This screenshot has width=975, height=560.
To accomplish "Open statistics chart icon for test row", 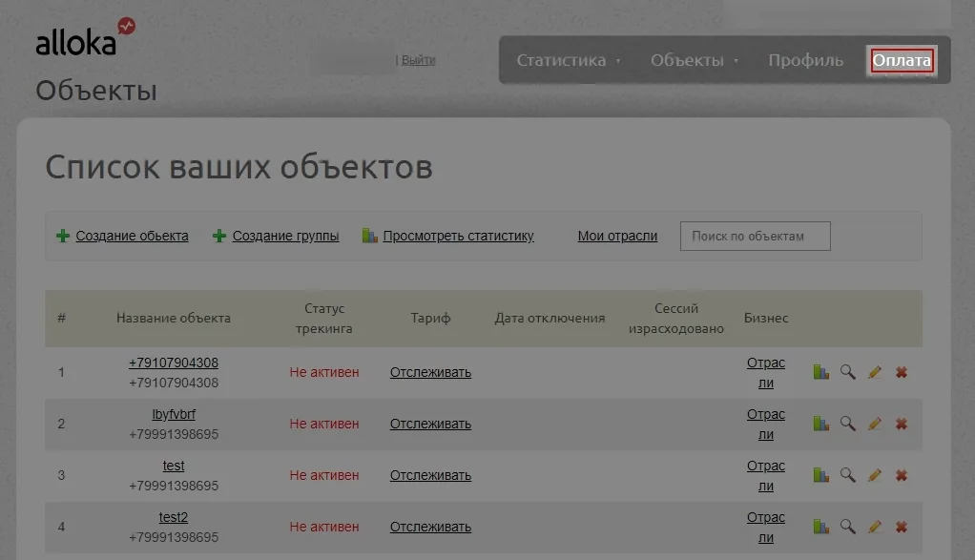I will coord(820,475).
